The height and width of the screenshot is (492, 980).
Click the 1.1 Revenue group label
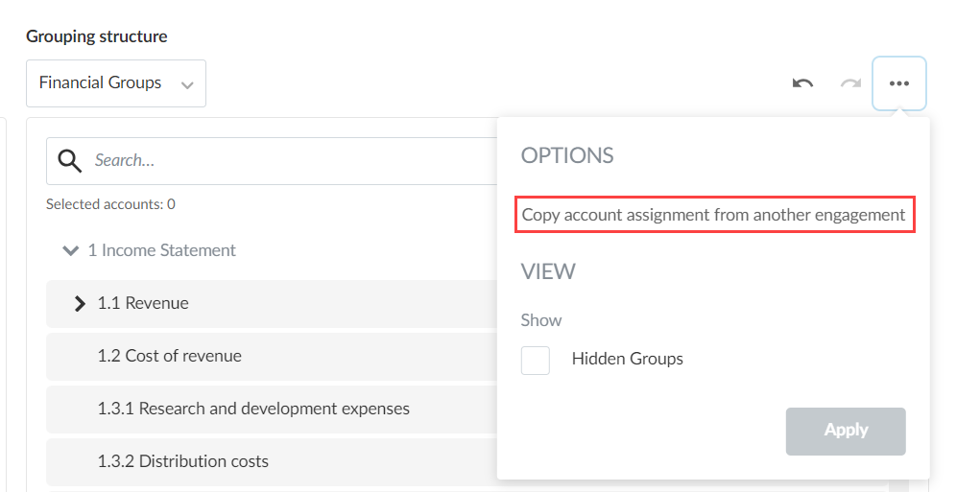tap(143, 303)
